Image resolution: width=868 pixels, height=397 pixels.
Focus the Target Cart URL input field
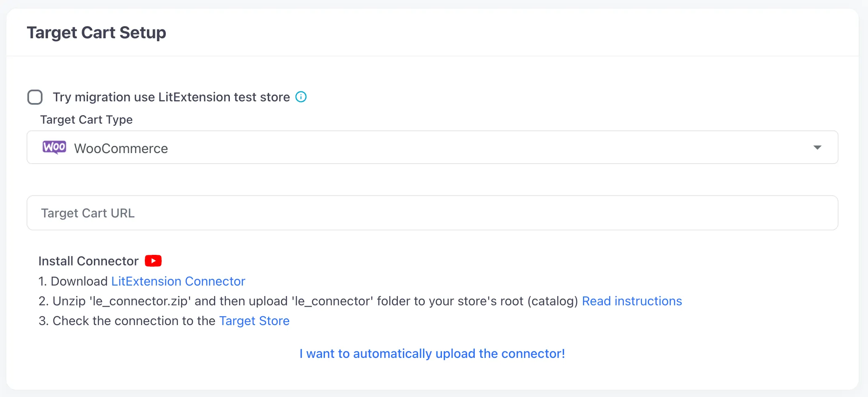(x=432, y=213)
